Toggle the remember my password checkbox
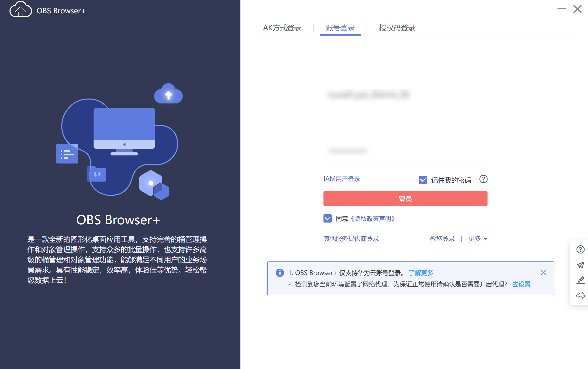 coord(423,180)
